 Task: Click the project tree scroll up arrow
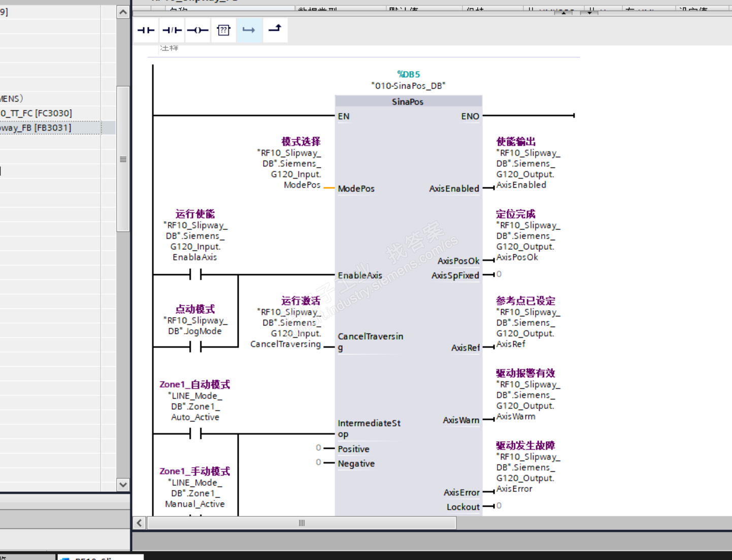click(x=123, y=12)
